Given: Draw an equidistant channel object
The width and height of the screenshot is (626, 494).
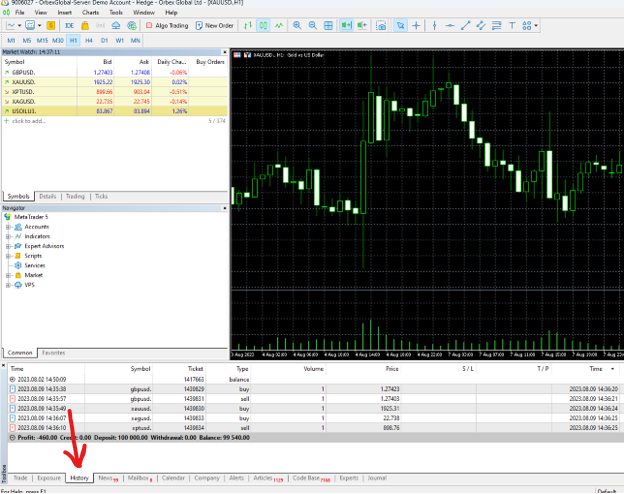Looking at the screenshot, I should (481, 26).
